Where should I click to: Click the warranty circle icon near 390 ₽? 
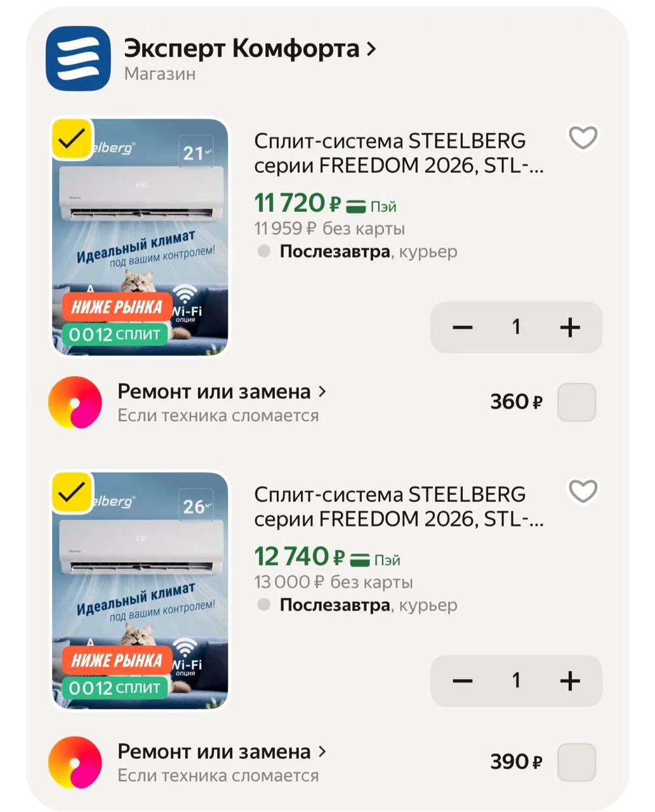point(75,763)
